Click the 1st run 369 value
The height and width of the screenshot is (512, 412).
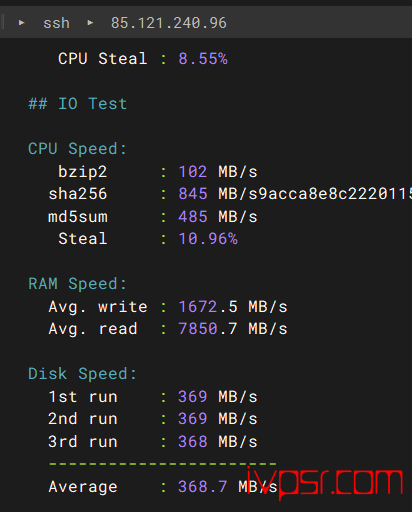coord(193,397)
